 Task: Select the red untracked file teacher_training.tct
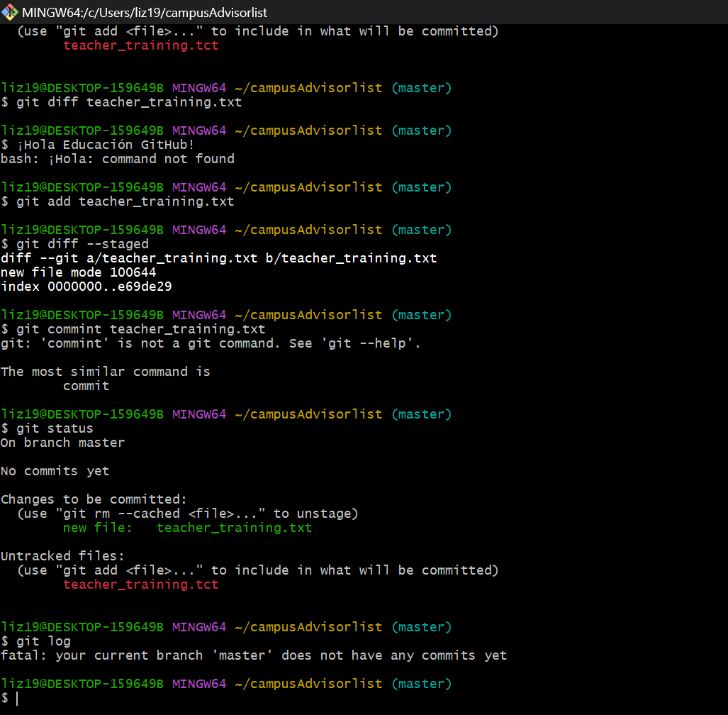(140, 584)
